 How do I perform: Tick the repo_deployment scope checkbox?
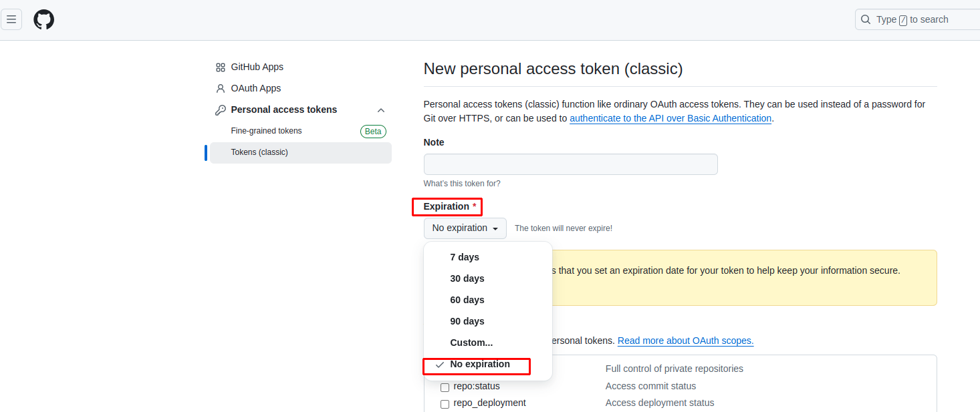[x=445, y=404]
